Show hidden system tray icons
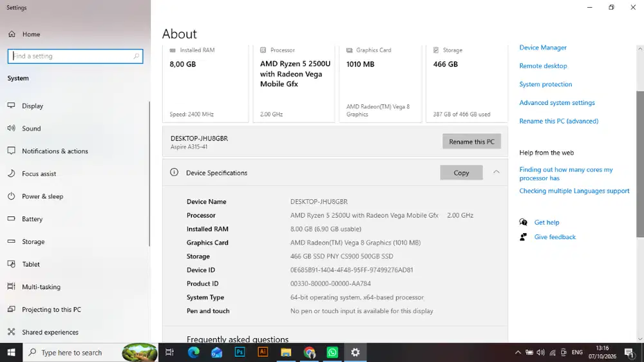644x362 pixels. (518, 352)
